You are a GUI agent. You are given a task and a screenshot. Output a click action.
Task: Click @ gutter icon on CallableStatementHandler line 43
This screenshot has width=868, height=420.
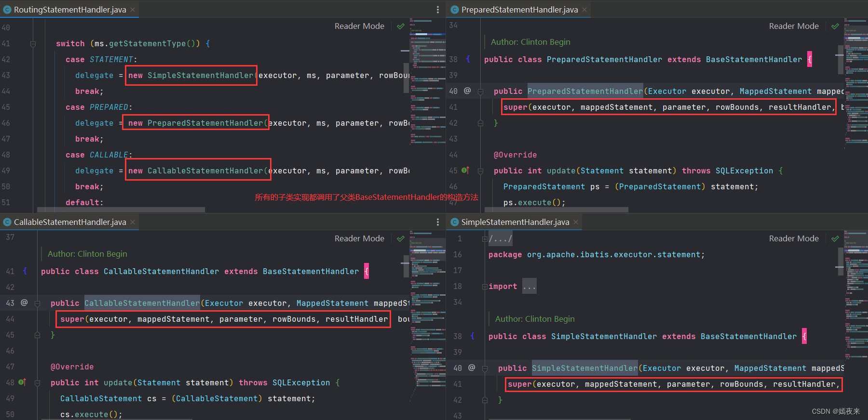24,302
